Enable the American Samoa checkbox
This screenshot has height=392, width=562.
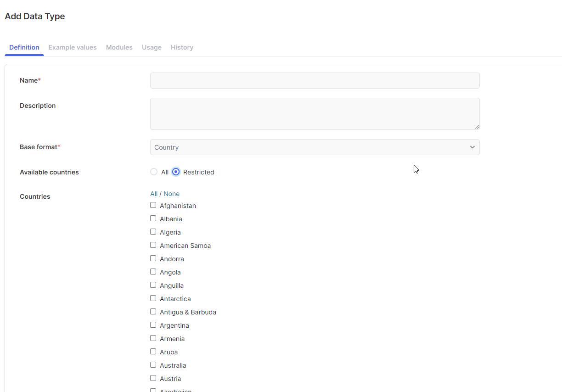[x=153, y=245]
